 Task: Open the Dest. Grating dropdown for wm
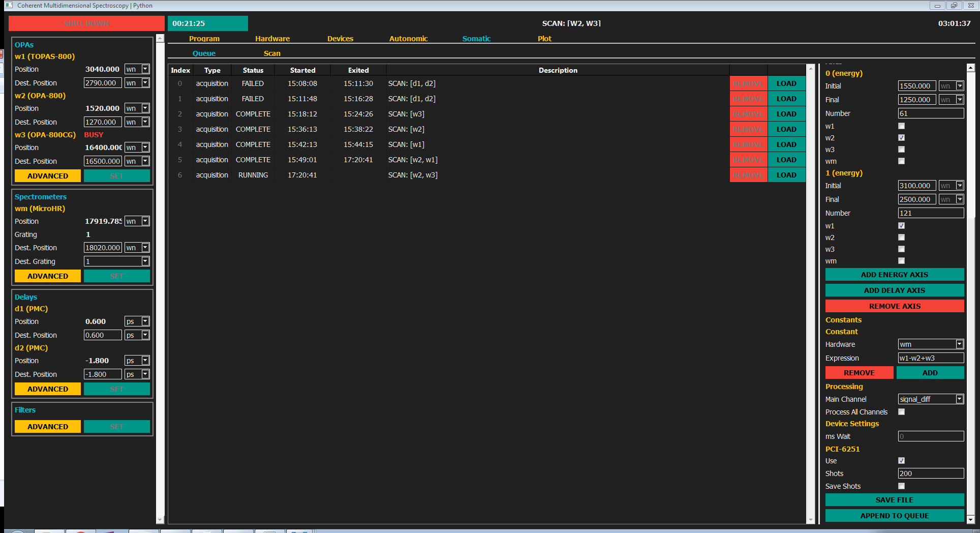(145, 261)
